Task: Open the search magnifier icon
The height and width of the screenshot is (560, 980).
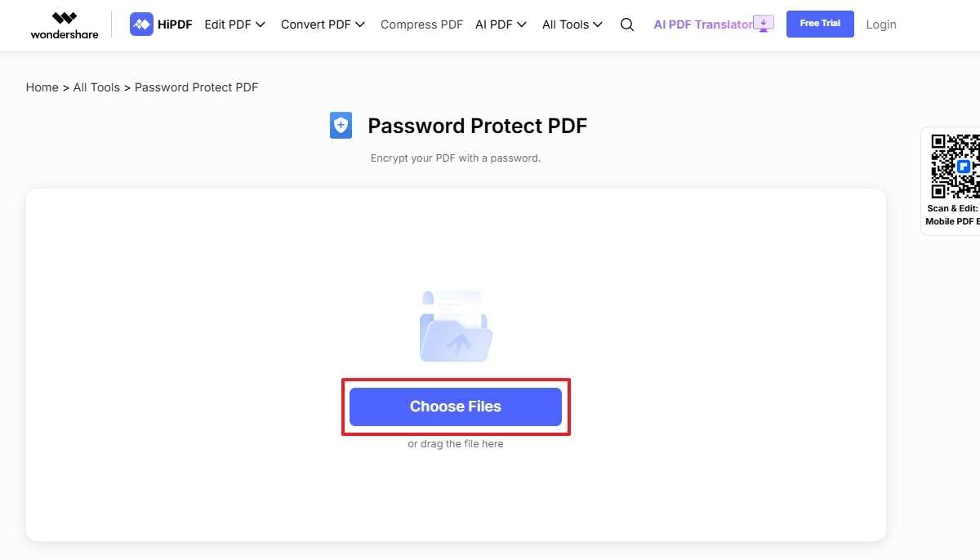Action: tap(627, 24)
